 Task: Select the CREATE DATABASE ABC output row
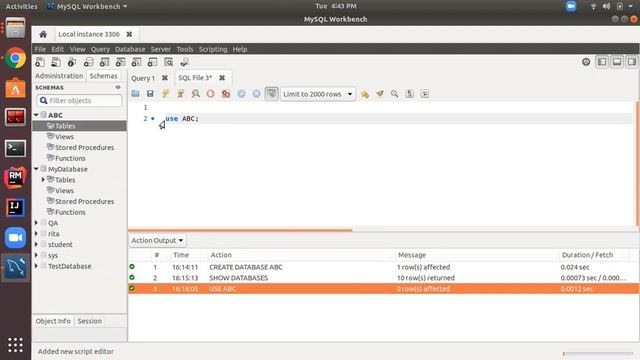[383, 267]
